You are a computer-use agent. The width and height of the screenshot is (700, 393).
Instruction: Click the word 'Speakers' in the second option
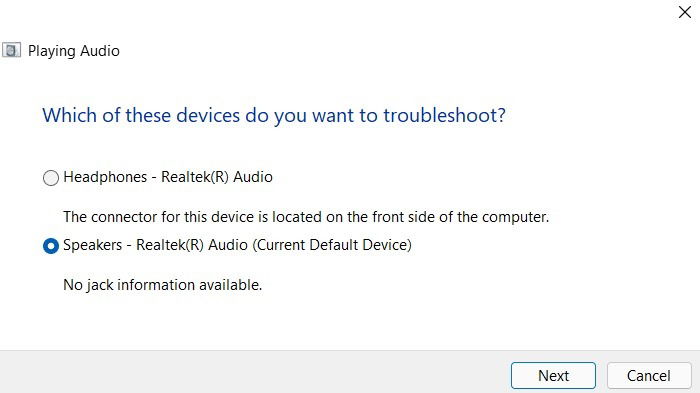pyautogui.click(x=92, y=245)
